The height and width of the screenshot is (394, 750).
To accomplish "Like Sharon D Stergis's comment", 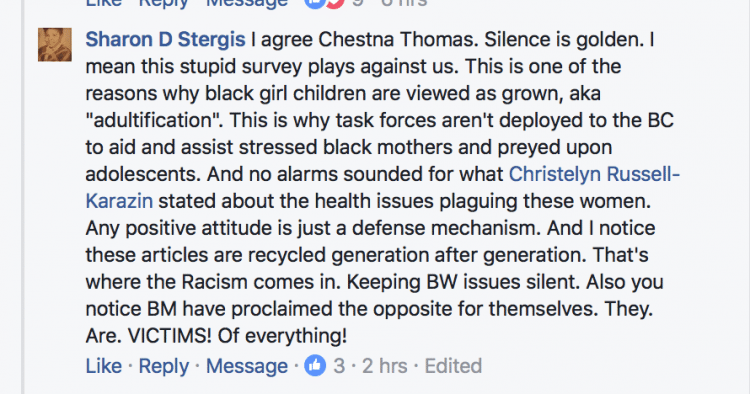I will [103, 366].
